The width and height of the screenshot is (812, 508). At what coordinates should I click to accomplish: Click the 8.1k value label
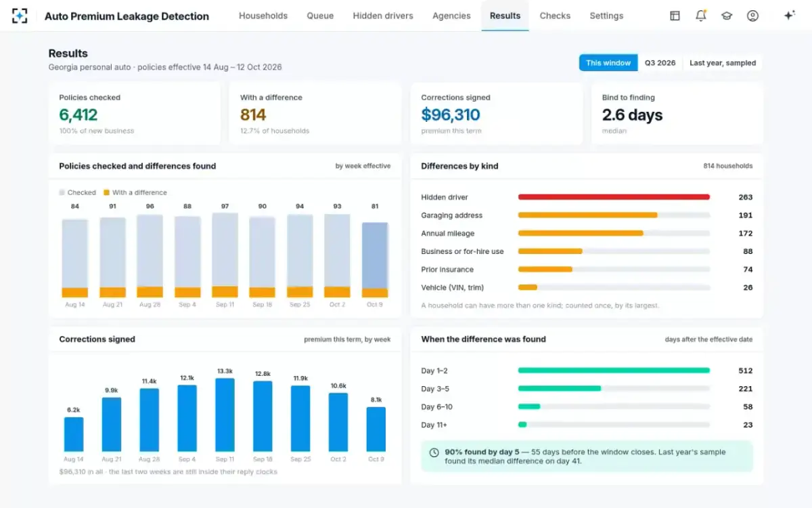click(376, 400)
